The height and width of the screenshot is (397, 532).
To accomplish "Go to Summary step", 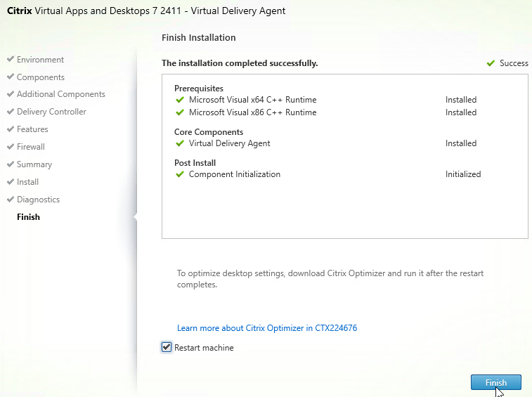I will click(x=34, y=164).
